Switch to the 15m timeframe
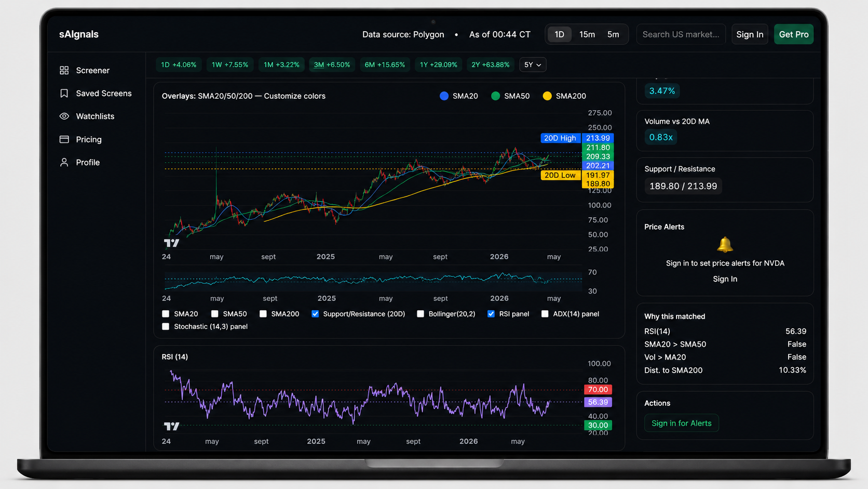Viewport: 868px width, 489px height. (587, 34)
